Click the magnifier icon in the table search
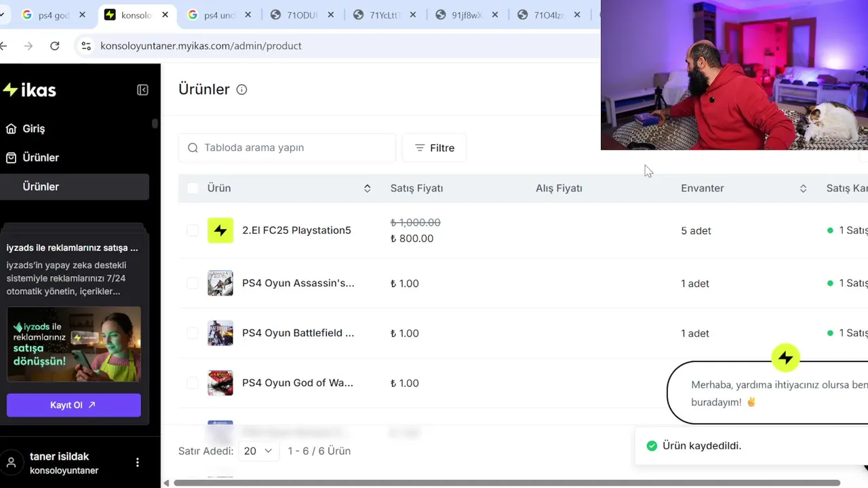The width and height of the screenshot is (868, 488). click(x=193, y=148)
